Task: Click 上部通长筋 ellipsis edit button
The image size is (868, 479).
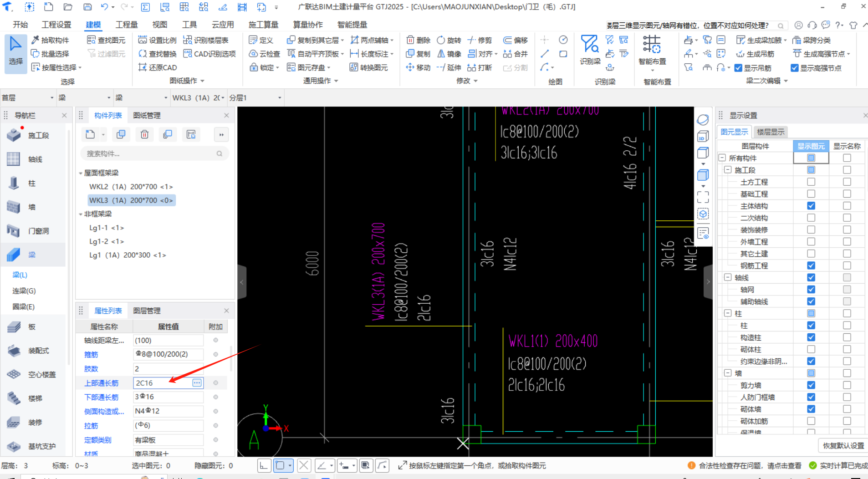Action: (197, 383)
